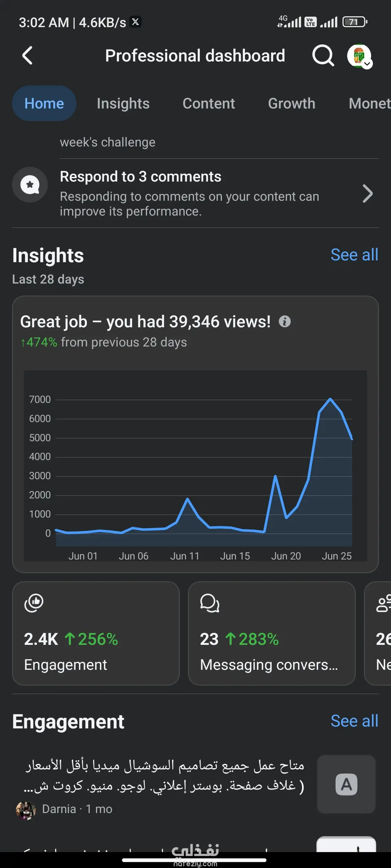Open search with the magnifier icon
The image size is (391, 868).
323,56
